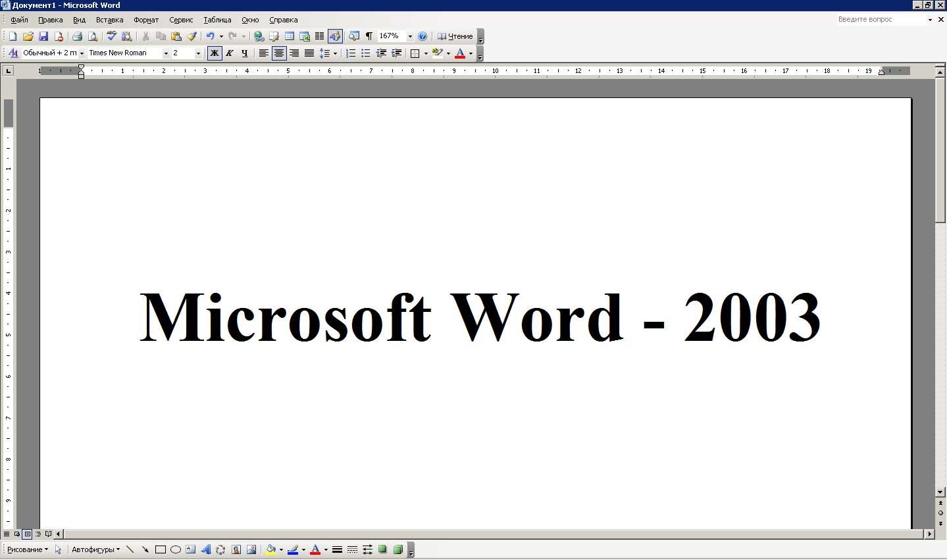Click the numbered list icon
This screenshot has height=560, width=947.
pos(351,53)
